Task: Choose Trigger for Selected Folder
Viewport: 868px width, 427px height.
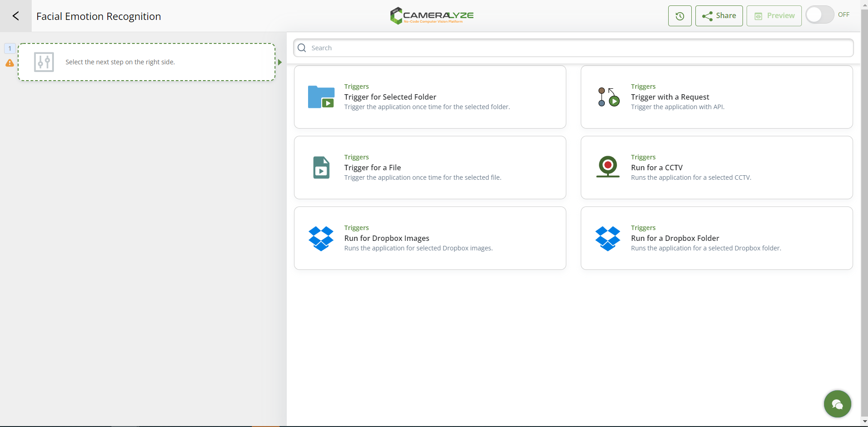Action: [x=430, y=97]
